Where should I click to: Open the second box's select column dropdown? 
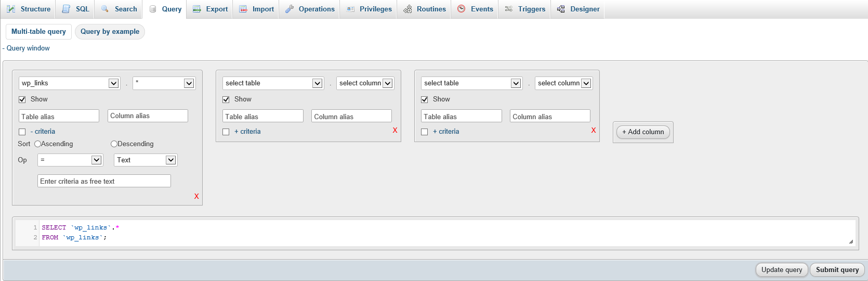coord(365,83)
